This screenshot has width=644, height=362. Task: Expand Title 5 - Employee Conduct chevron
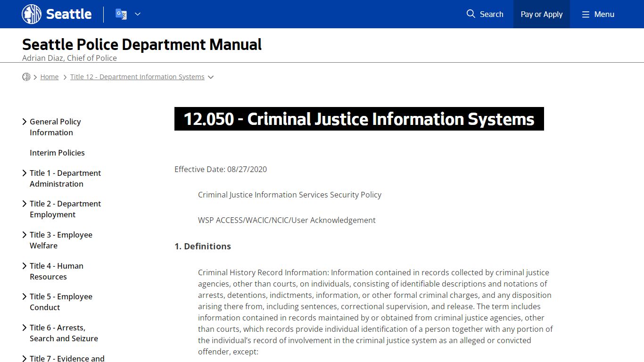25,296
